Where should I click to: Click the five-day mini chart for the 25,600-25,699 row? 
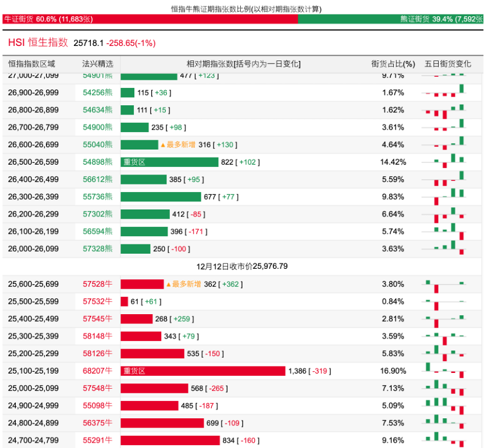click(x=445, y=285)
